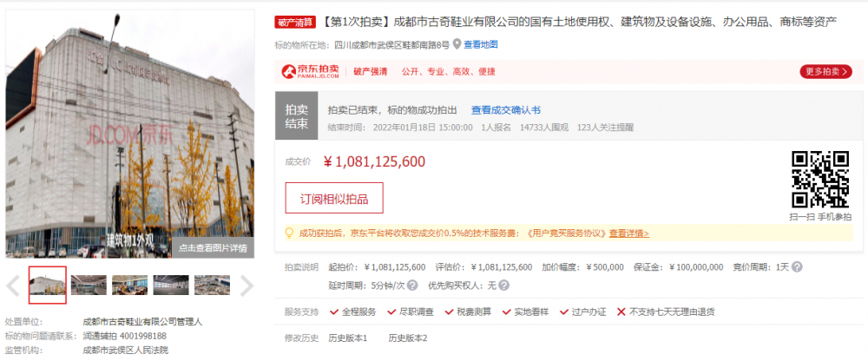Screen dimensions: 868x361
Task: Open 历史版本1 link
Action: click(x=348, y=338)
